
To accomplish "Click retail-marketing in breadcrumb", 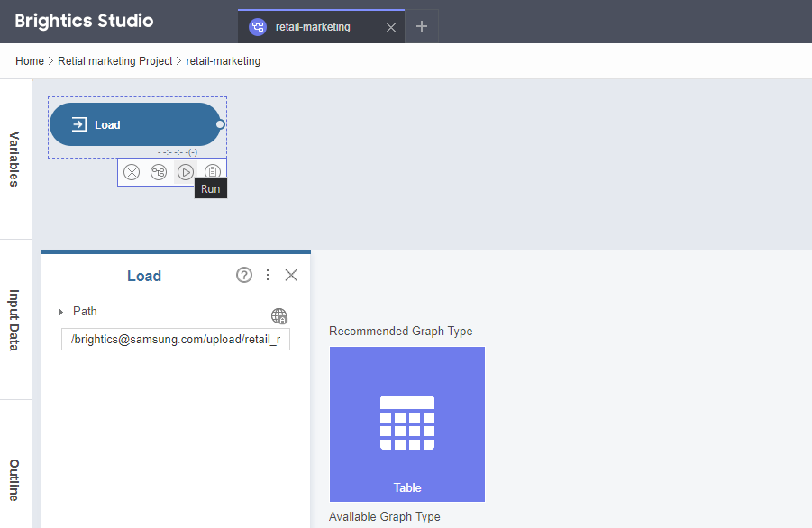I will [x=224, y=61].
